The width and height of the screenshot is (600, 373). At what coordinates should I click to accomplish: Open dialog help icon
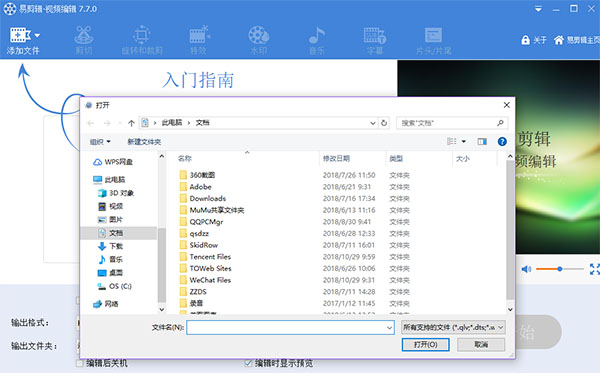coord(502,142)
